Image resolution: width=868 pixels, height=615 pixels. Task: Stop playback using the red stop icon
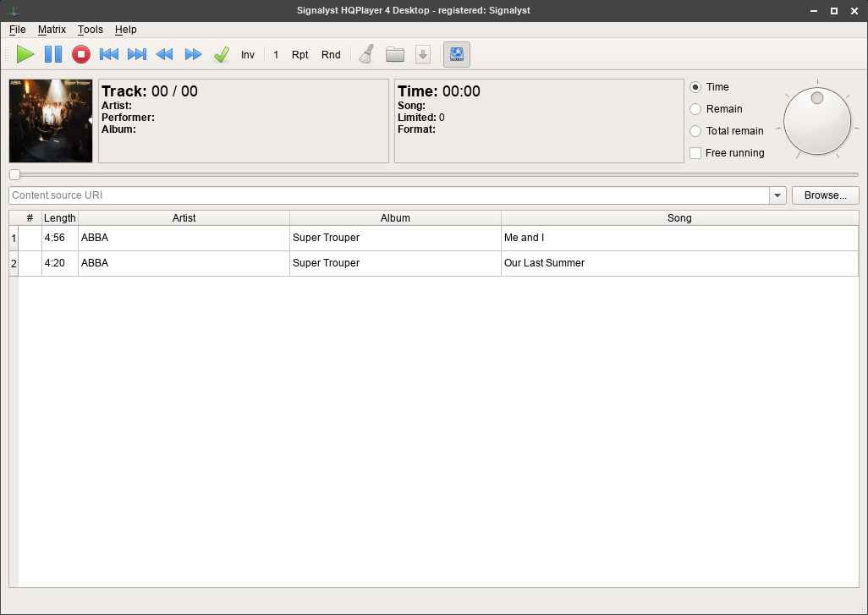(x=81, y=55)
